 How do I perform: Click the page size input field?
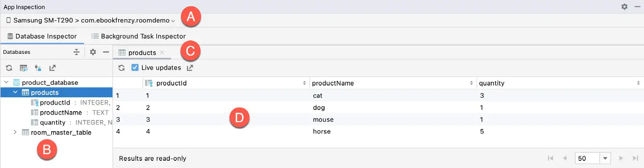coord(587,159)
